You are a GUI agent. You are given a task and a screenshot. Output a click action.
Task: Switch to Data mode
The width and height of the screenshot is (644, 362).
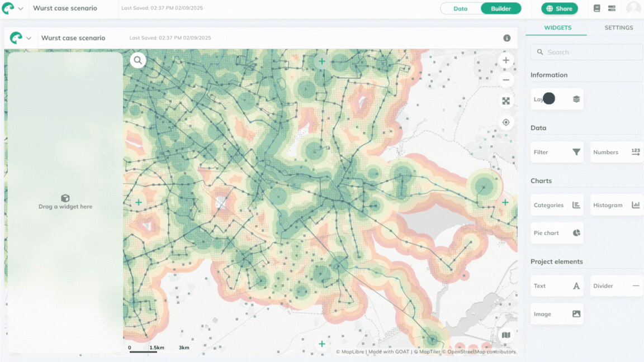pos(460,8)
